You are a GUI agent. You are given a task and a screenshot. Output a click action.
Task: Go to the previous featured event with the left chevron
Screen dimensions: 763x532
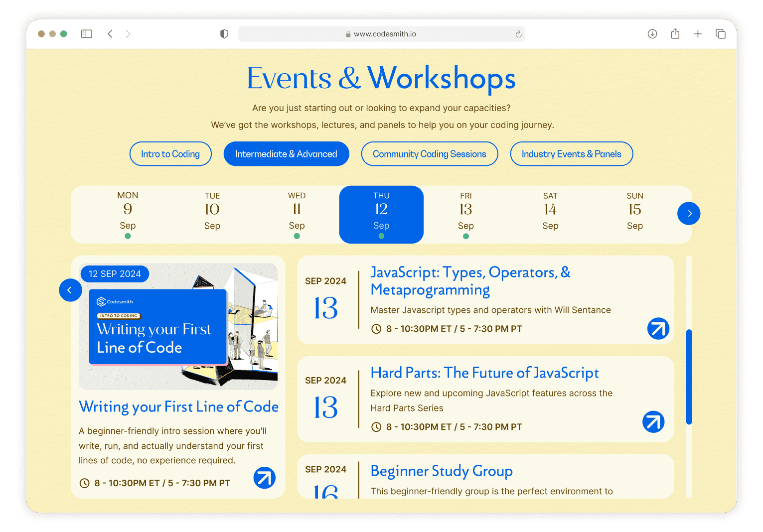click(x=70, y=290)
